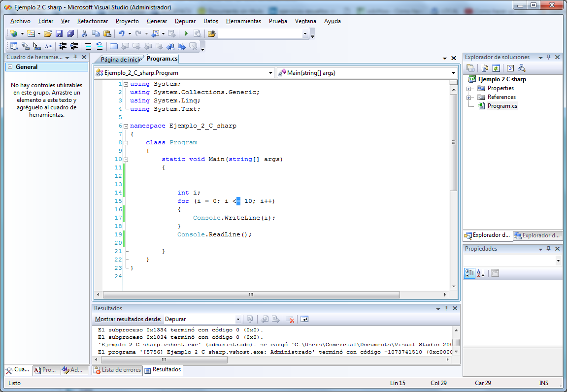Click View Code icon in Solution Explorer
This screenshot has width=567, height=392.
click(510, 68)
